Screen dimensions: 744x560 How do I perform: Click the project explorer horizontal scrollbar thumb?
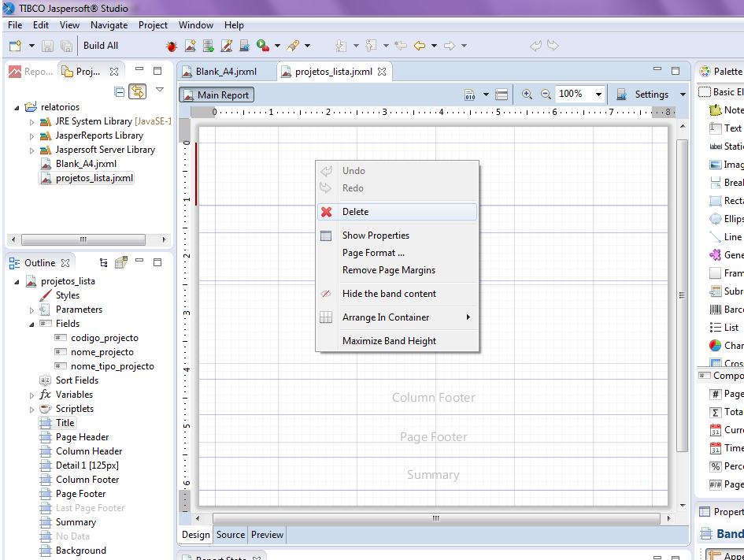pyautogui.click(x=83, y=239)
